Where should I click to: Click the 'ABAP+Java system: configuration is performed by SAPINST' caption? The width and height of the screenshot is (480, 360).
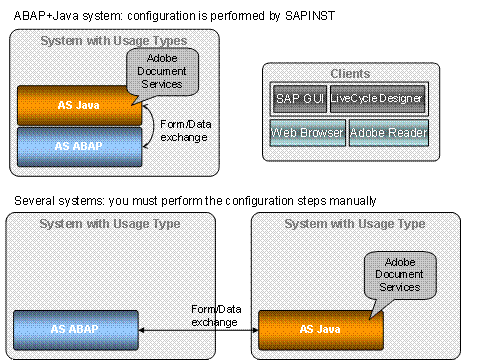(x=174, y=16)
